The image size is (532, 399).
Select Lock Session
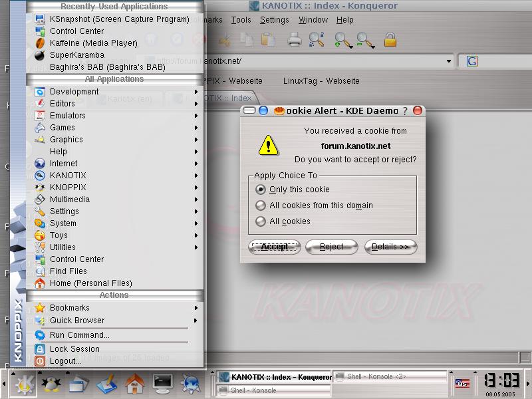tap(115, 348)
